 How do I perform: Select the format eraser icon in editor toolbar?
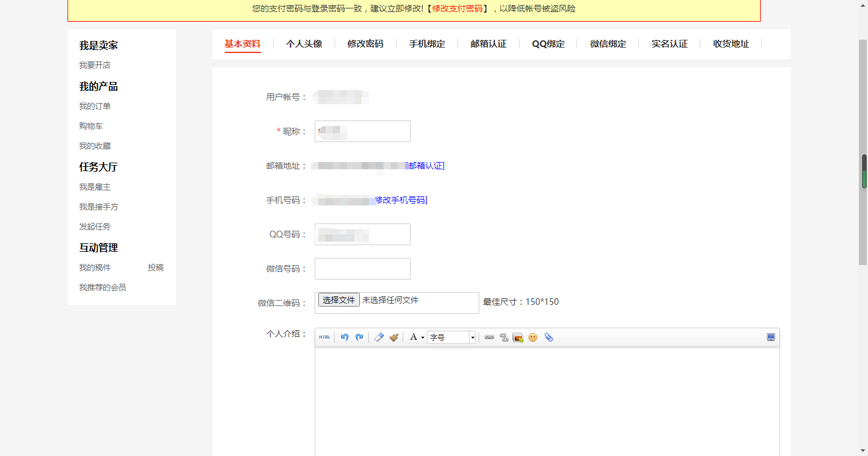coord(378,337)
